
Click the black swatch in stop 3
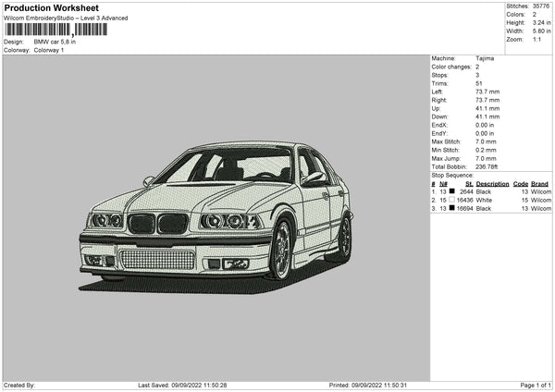coord(452,209)
